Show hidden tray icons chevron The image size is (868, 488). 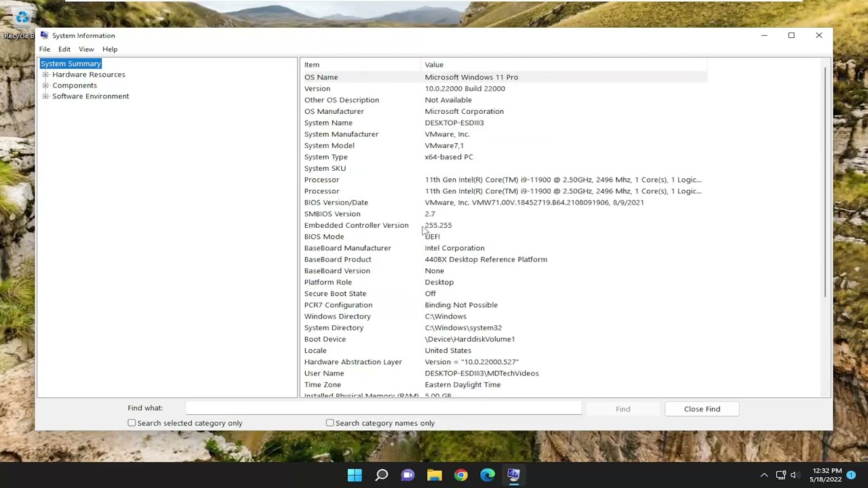(764, 475)
